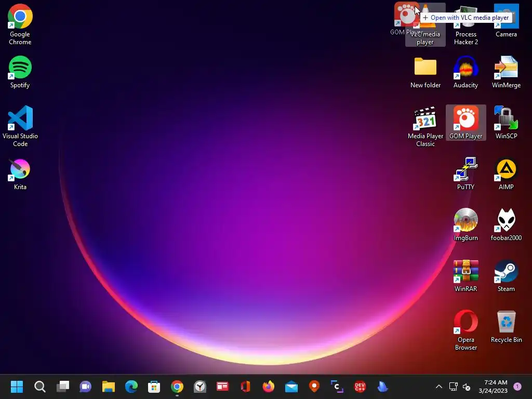Open Task View from the taskbar

tap(63, 387)
